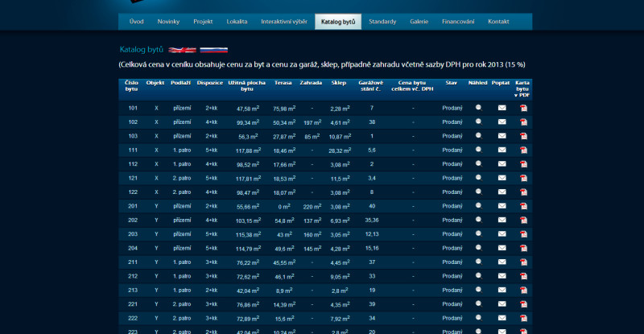
Task: Open preview magnifier for apartment 102
Action: pos(478,122)
